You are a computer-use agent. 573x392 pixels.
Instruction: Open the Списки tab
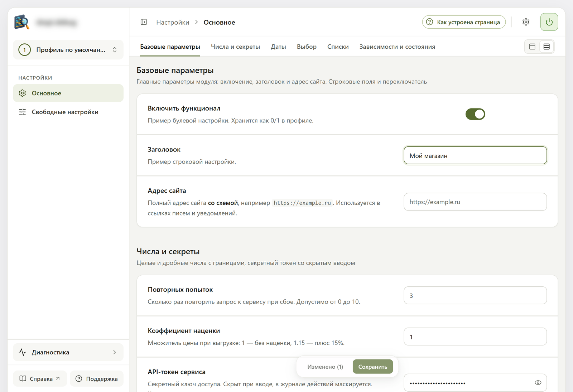[338, 47]
